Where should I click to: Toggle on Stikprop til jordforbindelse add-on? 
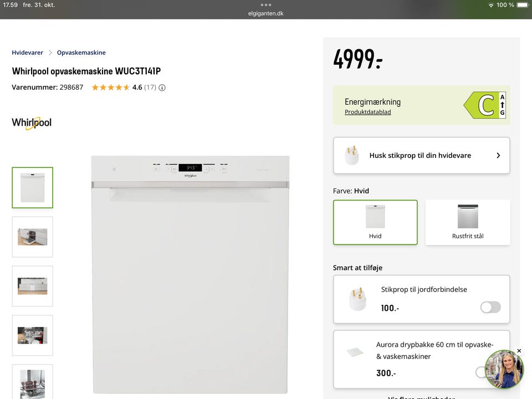[x=490, y=308]
